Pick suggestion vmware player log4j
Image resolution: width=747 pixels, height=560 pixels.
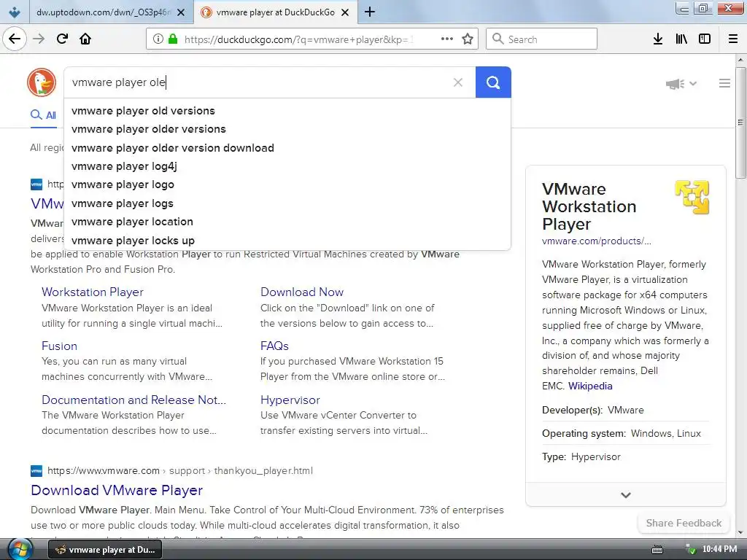tap(287, 166)
